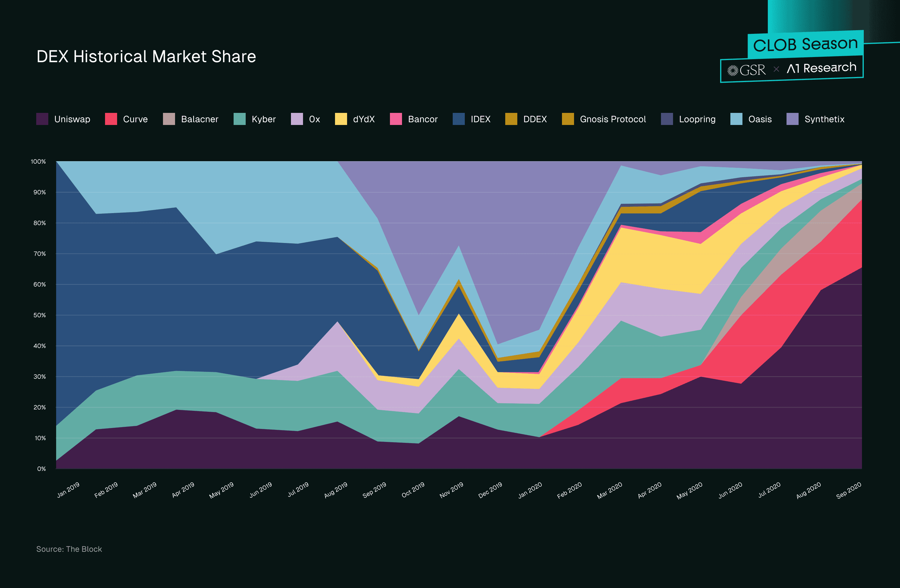Select the IDEX legend swatch

point(459,119)
